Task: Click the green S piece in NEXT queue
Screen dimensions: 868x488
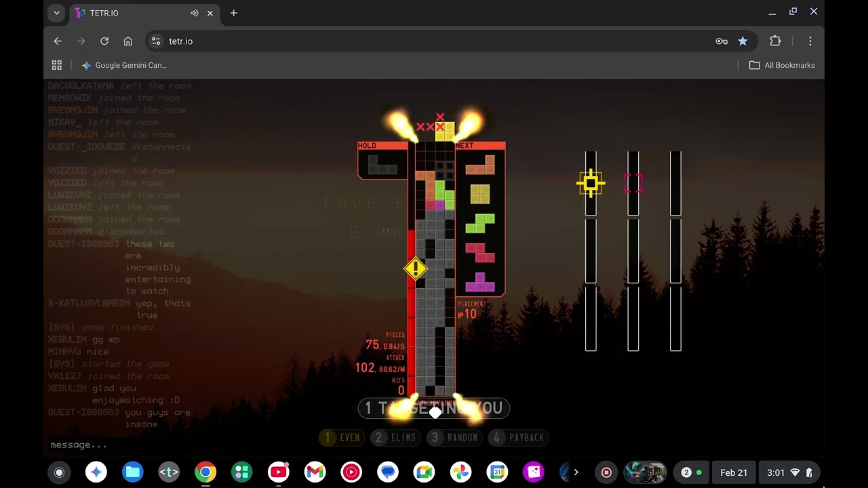Action: point(480,223)
